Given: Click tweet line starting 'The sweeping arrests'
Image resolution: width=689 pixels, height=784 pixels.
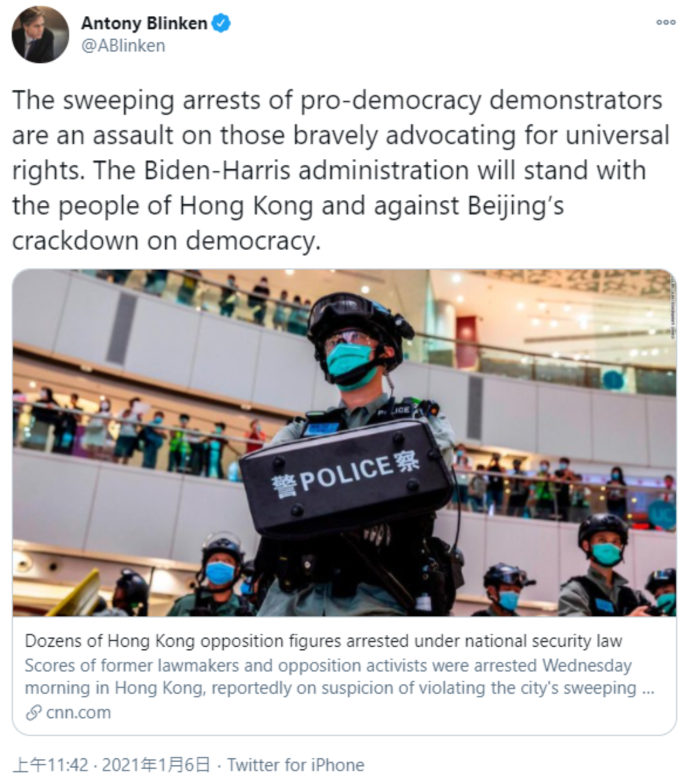Looking at the screenshot, I should pyautogui.click(x=337, y=101).
